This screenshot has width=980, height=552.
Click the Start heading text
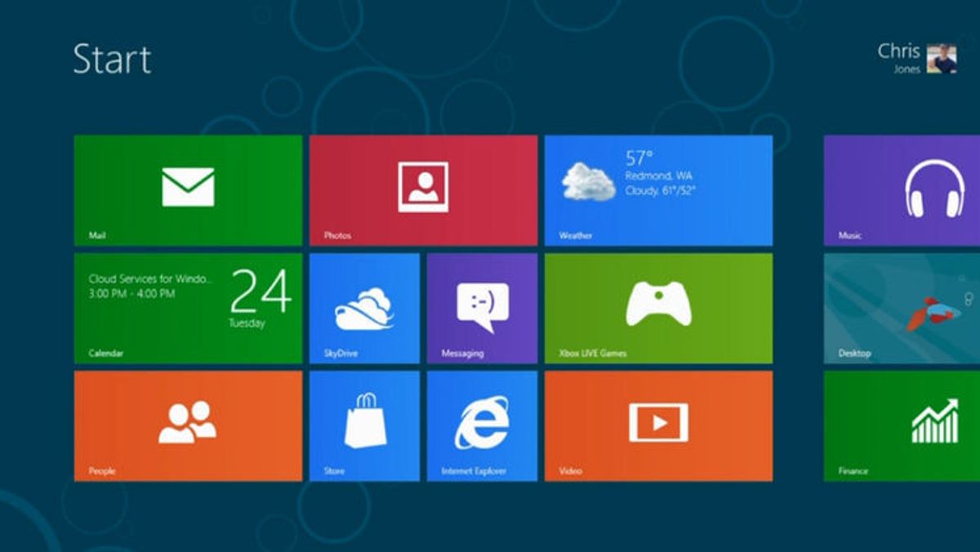(112, 60)
